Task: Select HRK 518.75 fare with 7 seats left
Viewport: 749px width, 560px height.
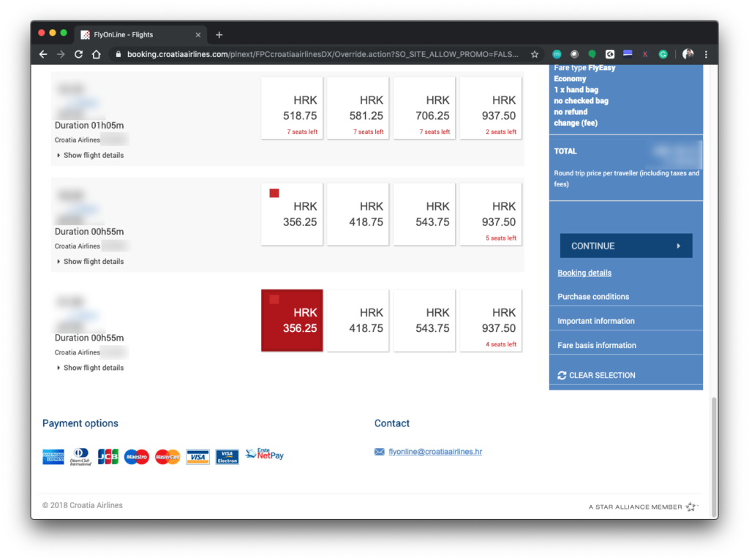Action: 292,107
